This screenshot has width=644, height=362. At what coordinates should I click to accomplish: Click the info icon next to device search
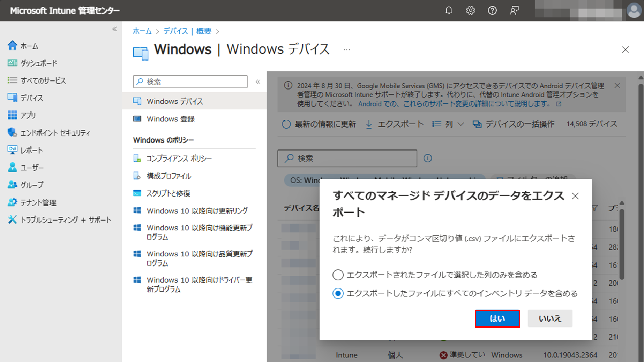428,158
